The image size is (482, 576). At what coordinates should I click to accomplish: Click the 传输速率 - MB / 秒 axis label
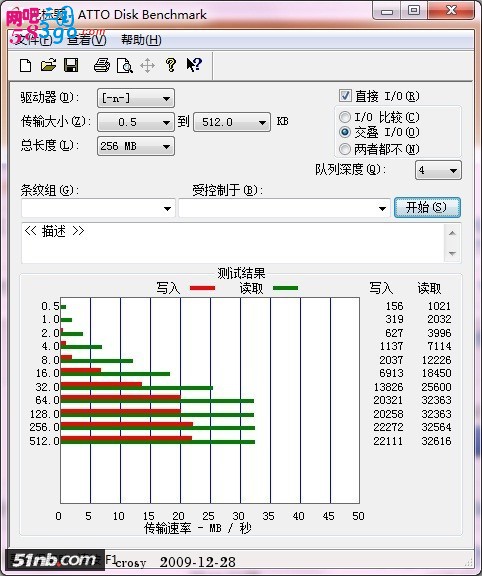tap(198, 528)
